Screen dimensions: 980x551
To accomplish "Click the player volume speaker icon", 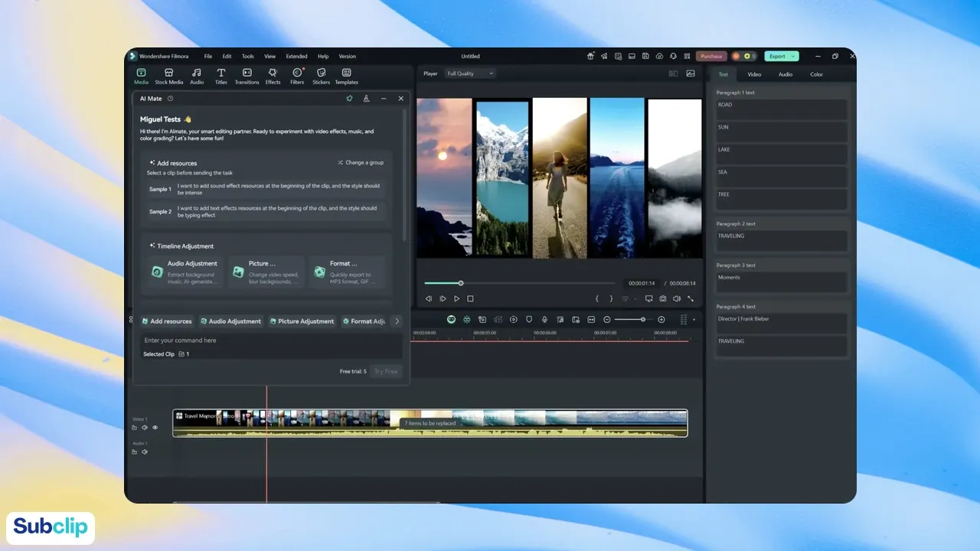I will [677, 298].
